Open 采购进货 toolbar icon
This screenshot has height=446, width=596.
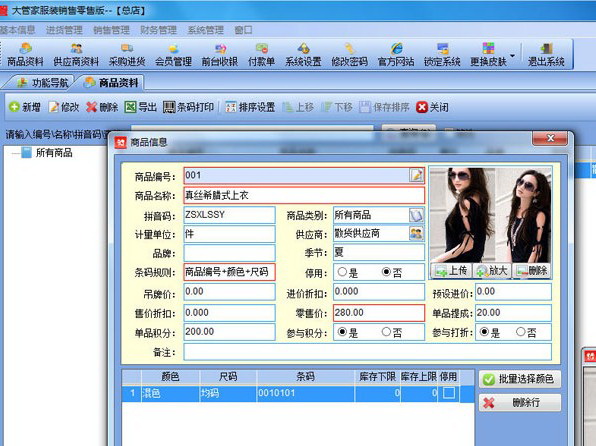click(x=127, y=55)
